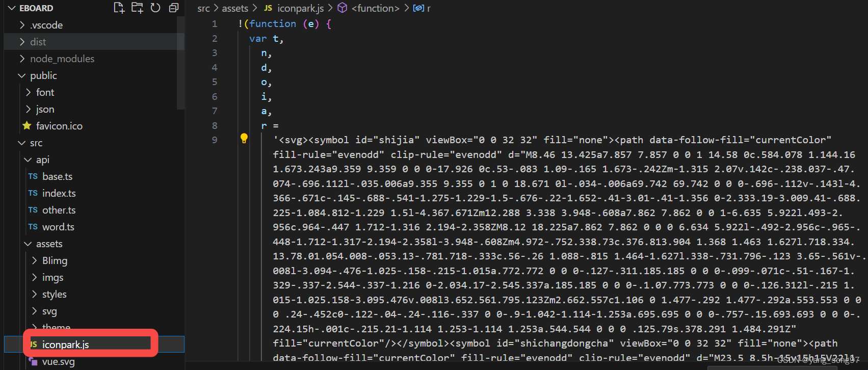Click r symbol in the breadcrumb
Image resolution: width=868 pixels, height=370 pixels.
pyautogui.click(x=429, y=9)
